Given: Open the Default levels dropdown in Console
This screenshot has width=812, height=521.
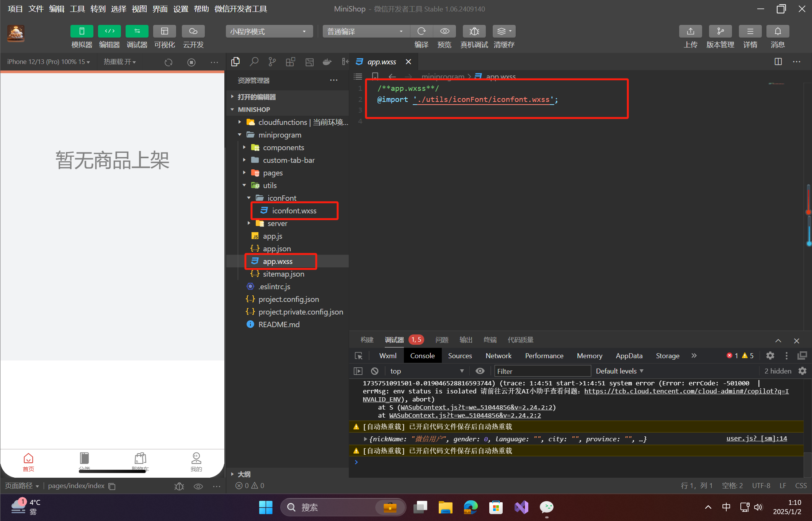Looking at the screenshot, I should pos(619,371).
